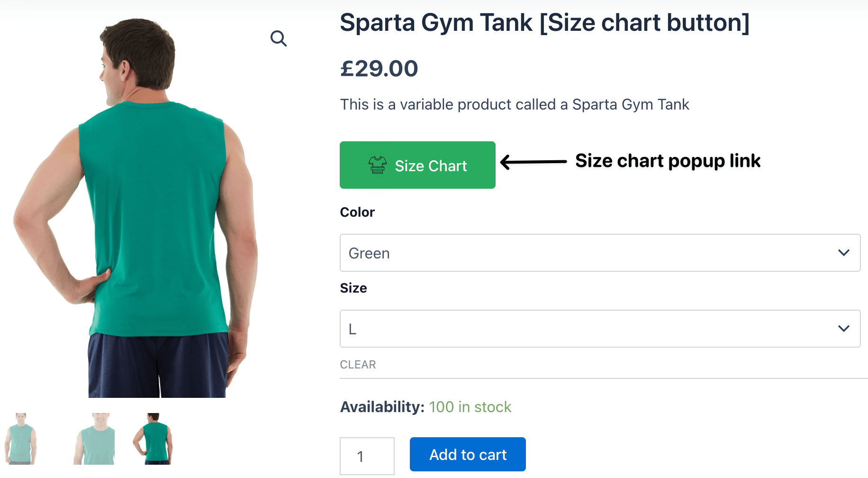The width and height of the screenshot is (868, 478).
Task: Click the quantity input field
Action: pos(367,455)
